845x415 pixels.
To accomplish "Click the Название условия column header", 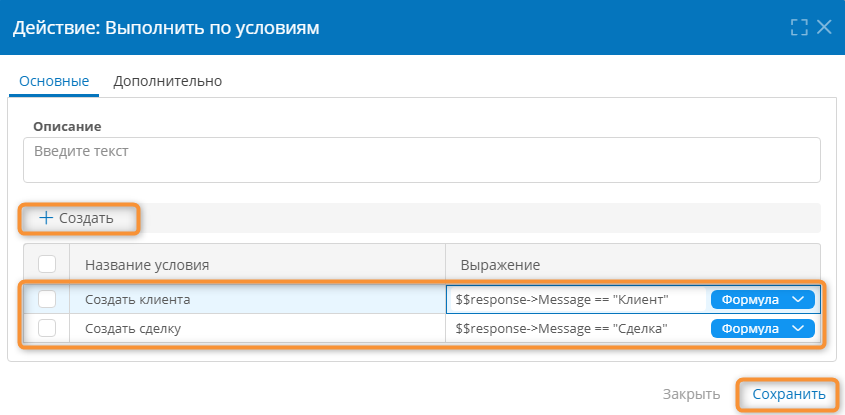I will click(x=147, y=265).
